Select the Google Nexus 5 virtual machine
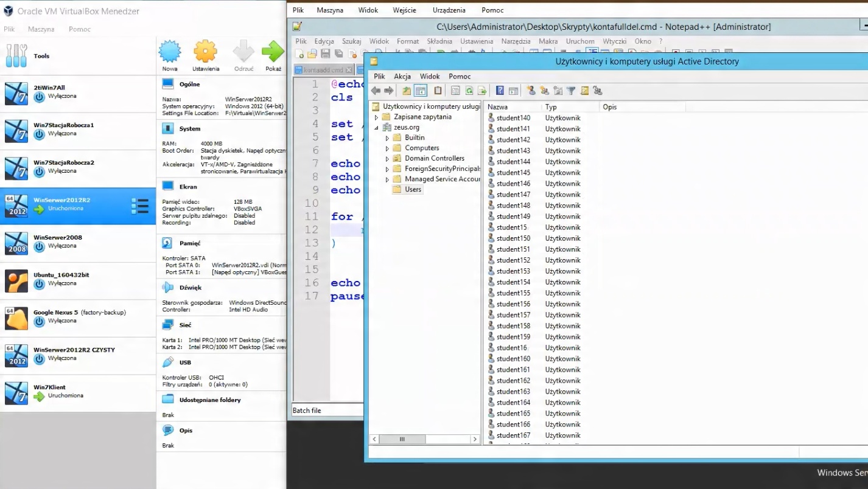 click(78, 318)
